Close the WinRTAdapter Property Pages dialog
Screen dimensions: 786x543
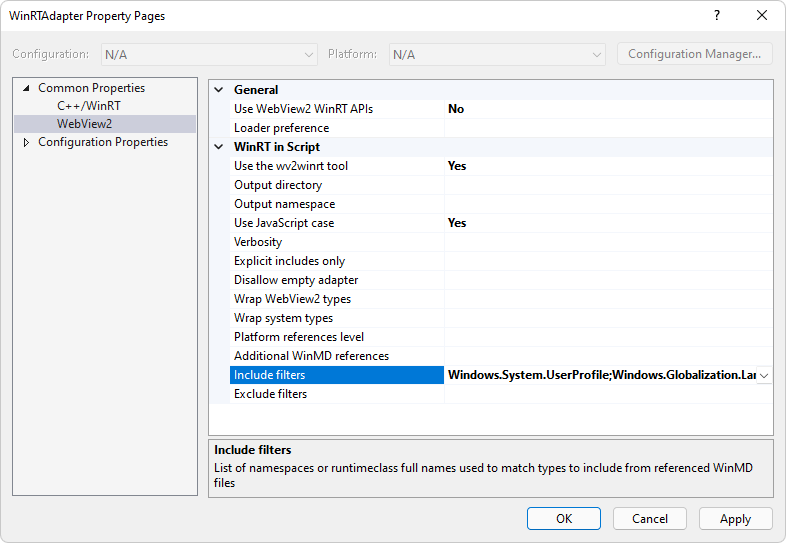pos(761,16)
